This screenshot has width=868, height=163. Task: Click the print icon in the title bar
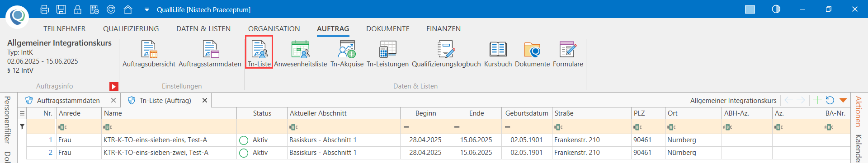44,9
